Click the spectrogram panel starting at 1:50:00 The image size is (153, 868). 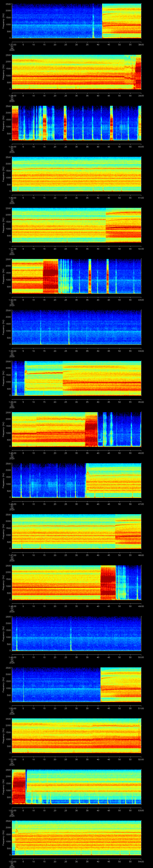coord(76,685)
